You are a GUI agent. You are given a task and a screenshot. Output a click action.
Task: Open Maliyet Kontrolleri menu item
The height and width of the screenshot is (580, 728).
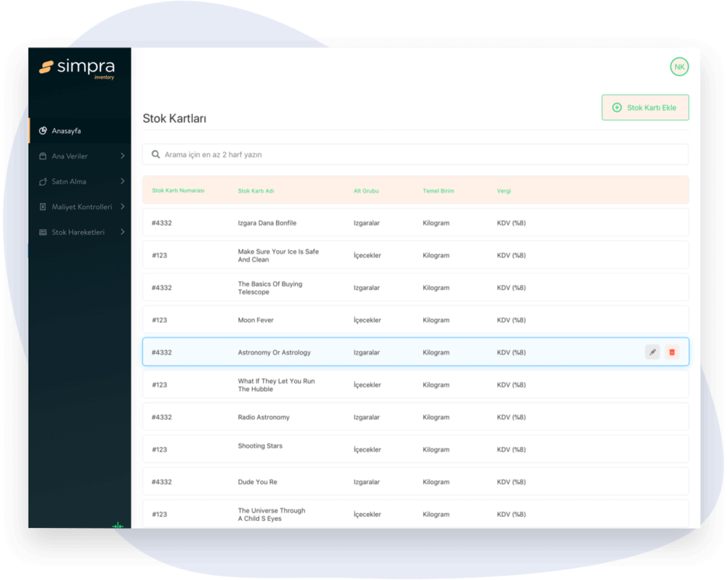pos(80,207)
